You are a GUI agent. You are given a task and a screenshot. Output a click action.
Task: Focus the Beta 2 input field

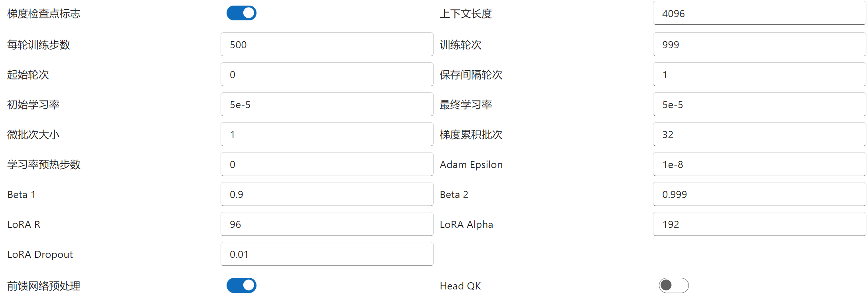759,194
